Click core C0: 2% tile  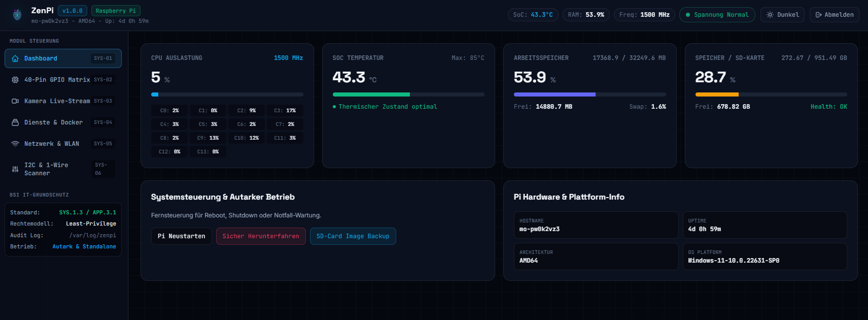coord(169,110)
